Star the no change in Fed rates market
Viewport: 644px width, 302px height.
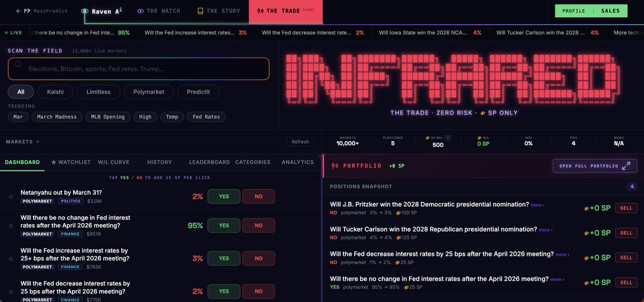click(x=11, y=226)
